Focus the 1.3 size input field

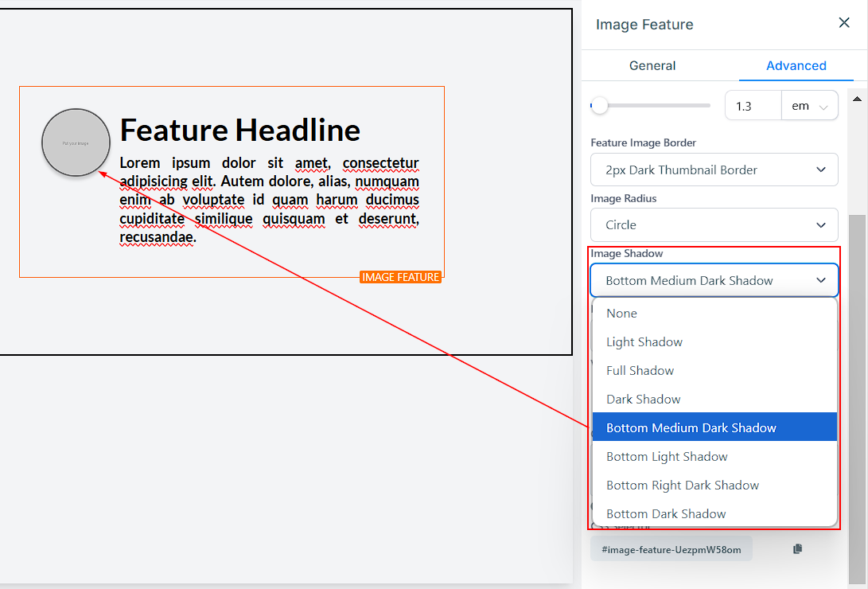[753, 106]
